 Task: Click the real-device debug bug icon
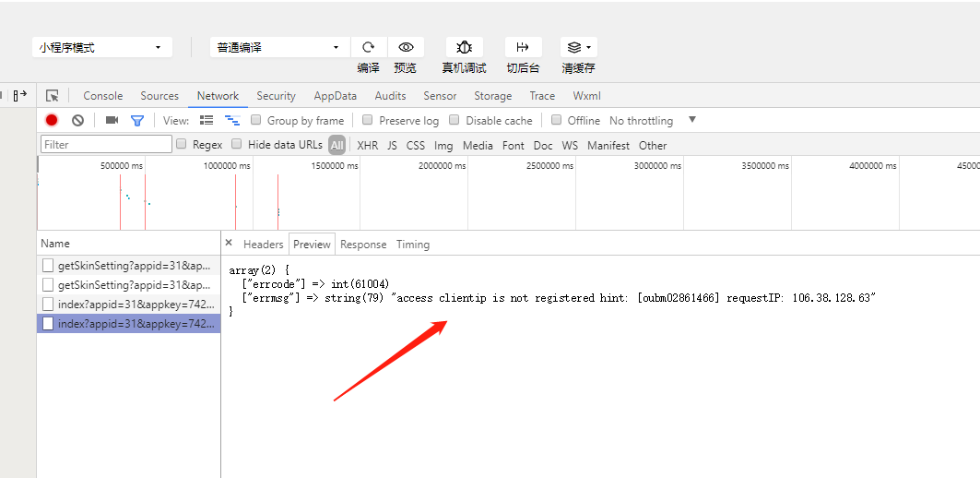click(464, 47)
